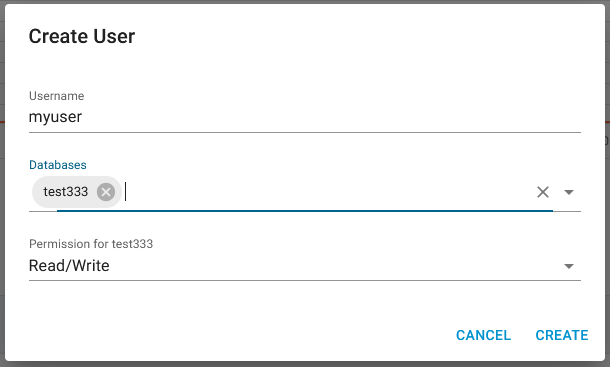Viewport: 610px width, 367px height.
Task: Click the Permission for test333 label
Action: click(91, 244)
